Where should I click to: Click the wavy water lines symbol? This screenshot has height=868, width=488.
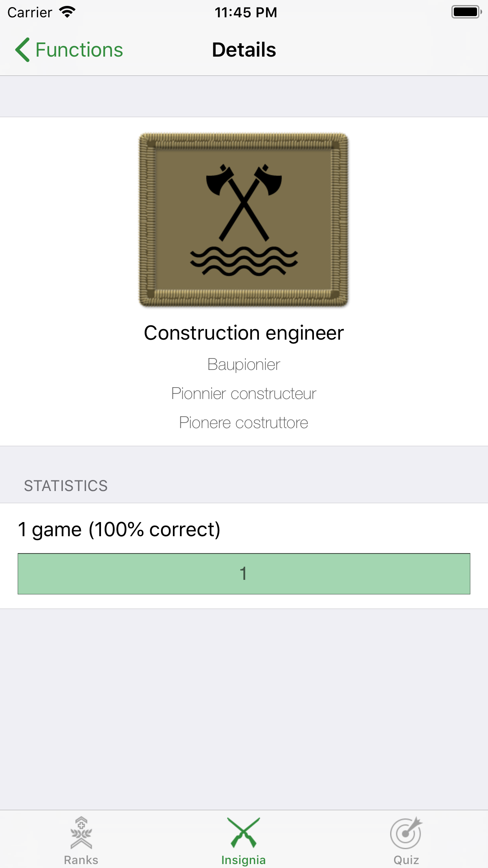(244, 261)
